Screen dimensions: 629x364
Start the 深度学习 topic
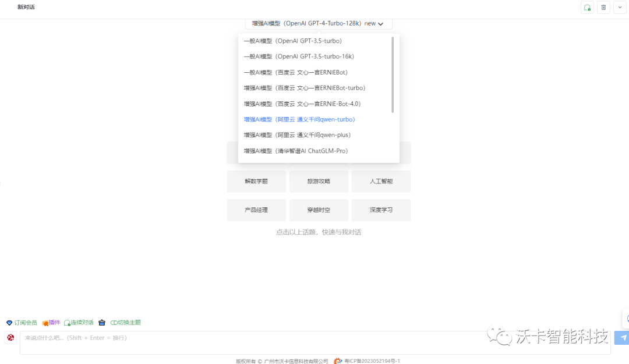point(381,210)
